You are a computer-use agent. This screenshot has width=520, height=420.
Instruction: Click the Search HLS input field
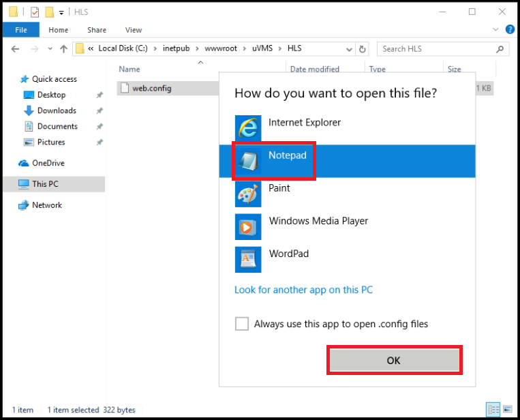pos(436,49)
